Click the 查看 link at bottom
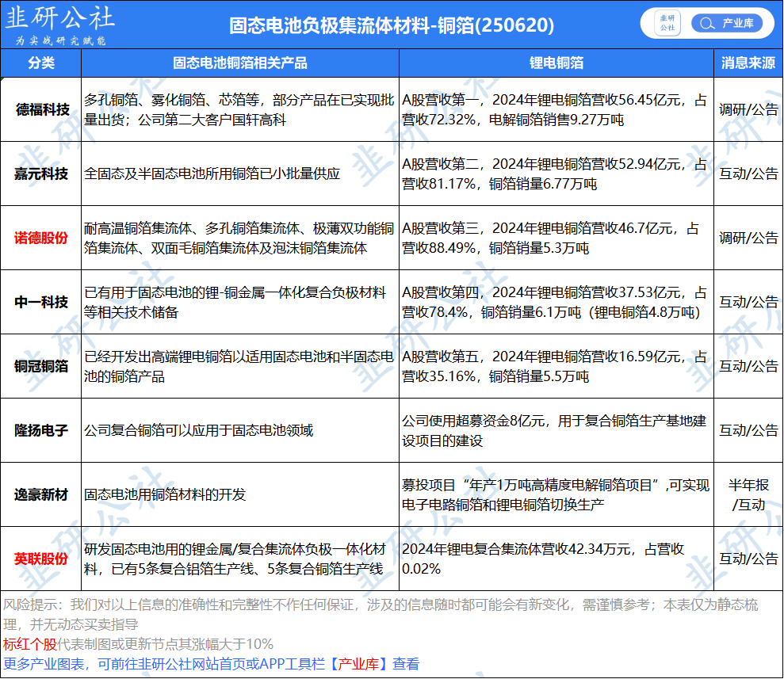This screenshot has height=679, width=784. tap(406, 664)
